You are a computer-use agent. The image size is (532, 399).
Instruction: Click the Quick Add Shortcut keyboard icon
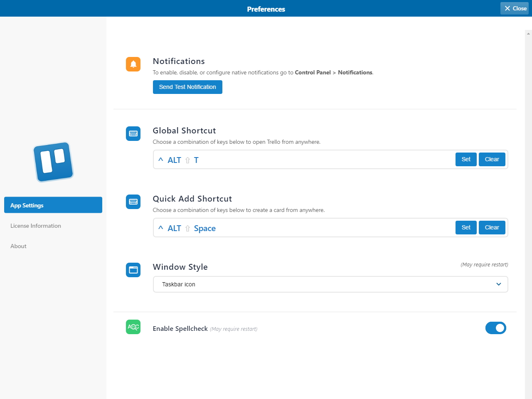(133, 202)
